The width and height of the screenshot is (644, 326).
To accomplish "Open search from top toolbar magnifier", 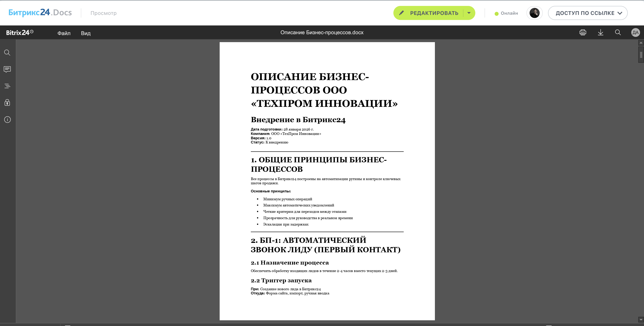I will [618, 32].
